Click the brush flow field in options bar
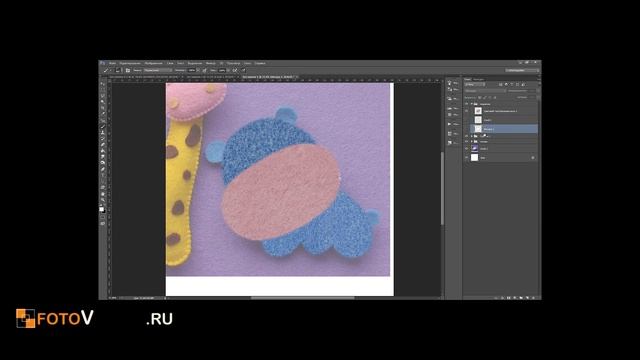The height and width of the screenshot is (360, 640). 222,70
